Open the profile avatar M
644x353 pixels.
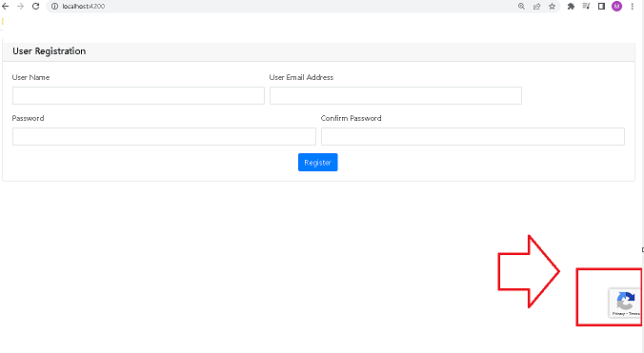tap(616, 6)
